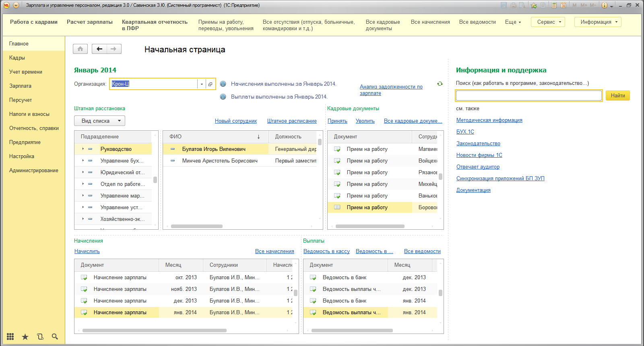Image resolution: width=644 pixels, height=346 pixels.
Task: Go to the home page icon button
Action: (x=80, y=49)
